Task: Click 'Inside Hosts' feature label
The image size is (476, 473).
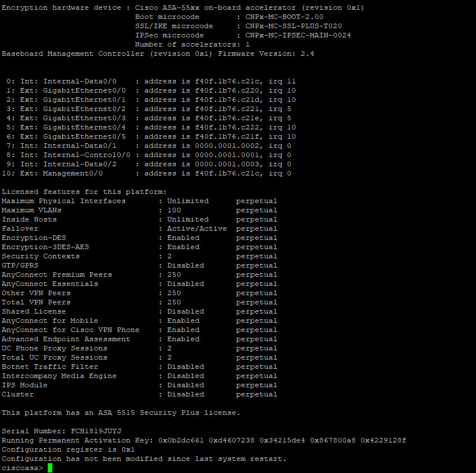Action: click(x=29, y=219)
